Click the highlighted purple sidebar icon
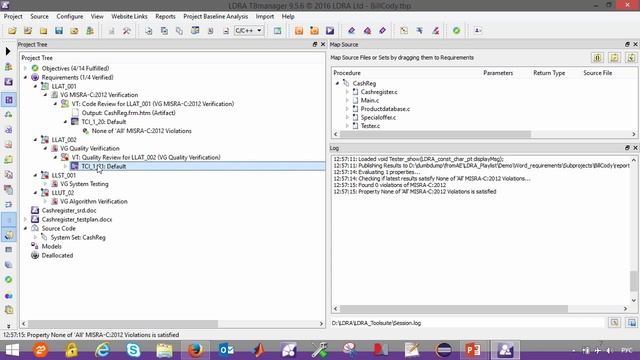 [x=9, y=100]
